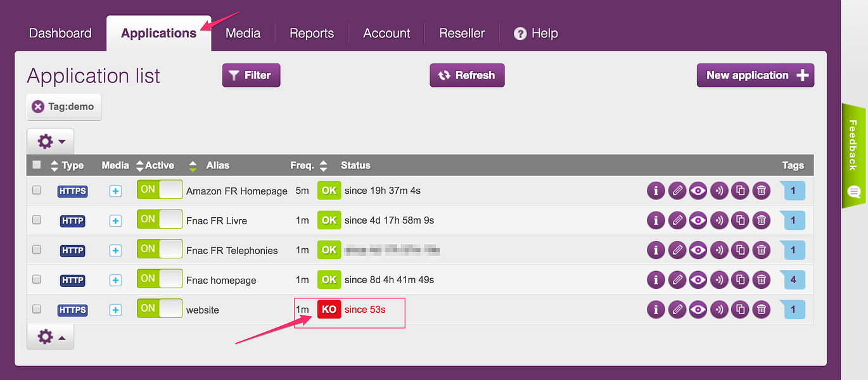
Task: Add media to Amazon FR Homepage with the plus icon
Action: [115, 190]
